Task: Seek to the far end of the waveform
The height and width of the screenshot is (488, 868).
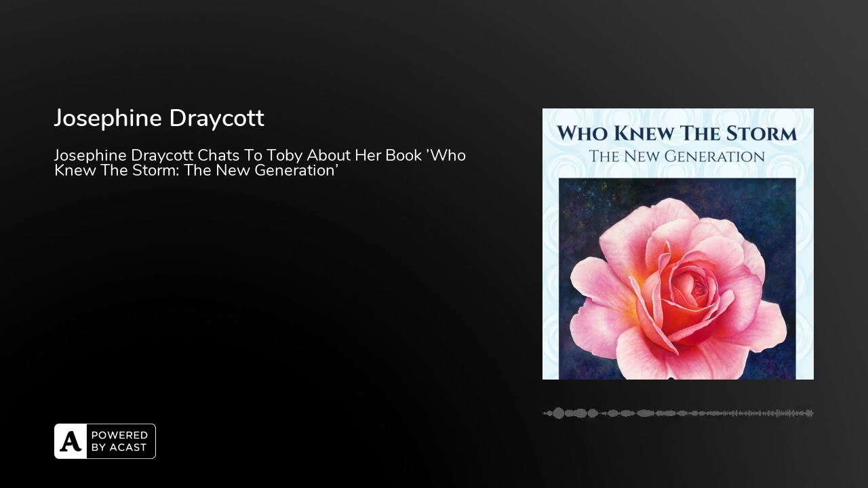Action: point(811,413)
